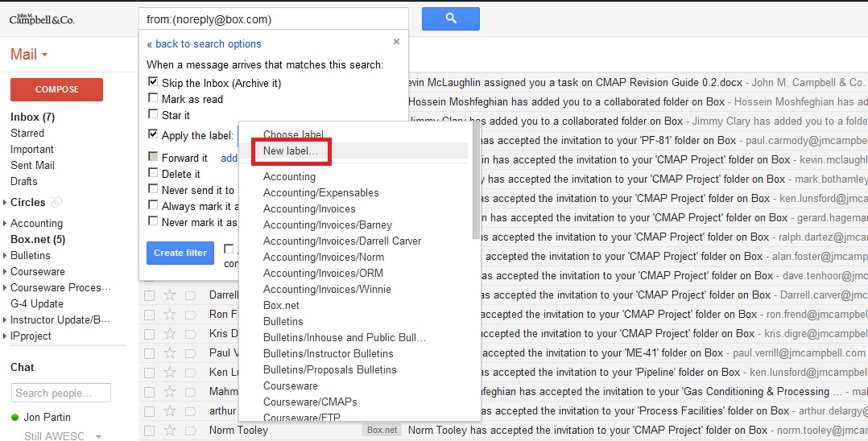Pick Box.net in the label list
The image size is (868, 441).
point(281,305)
